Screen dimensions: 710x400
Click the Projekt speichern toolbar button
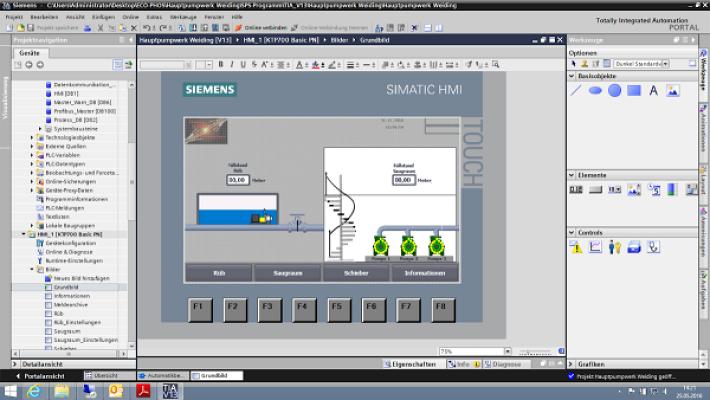click(x=53, y=28)
